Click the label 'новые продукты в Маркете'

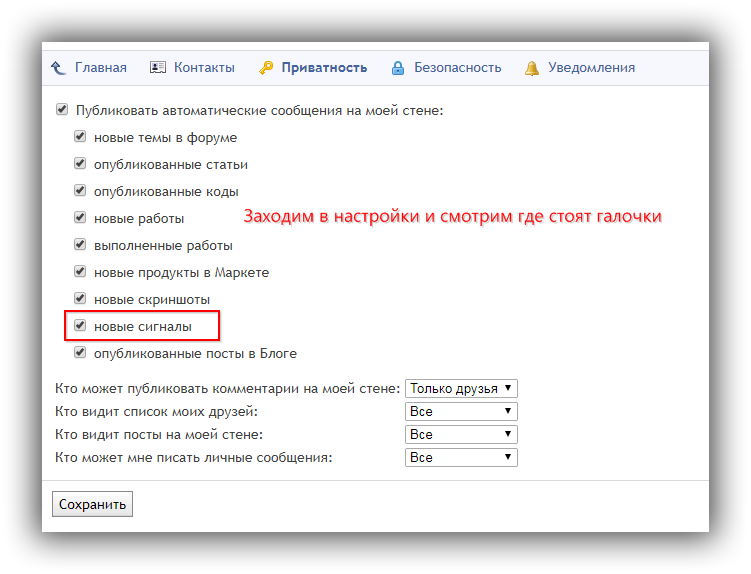pos(182,273)
